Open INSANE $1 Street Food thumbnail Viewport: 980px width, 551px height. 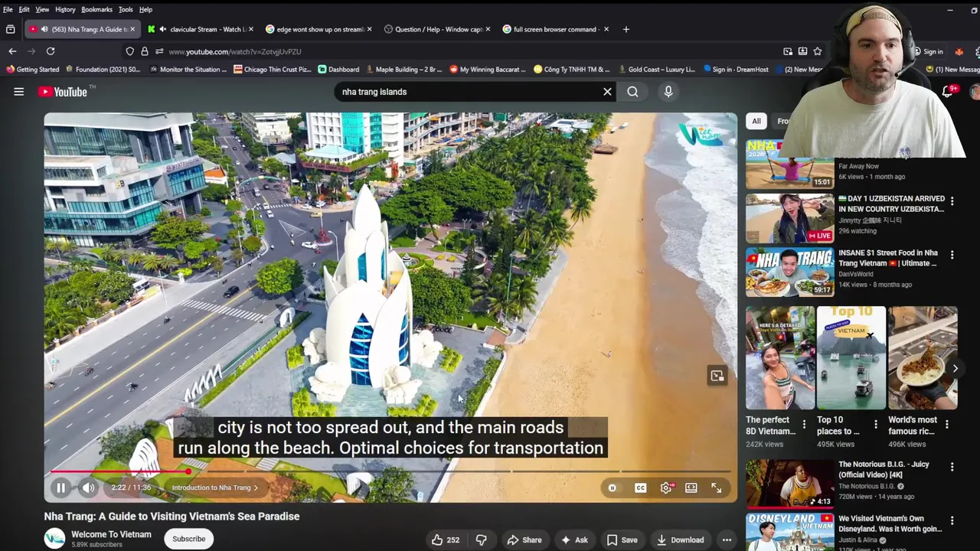(x=790, y=272)
